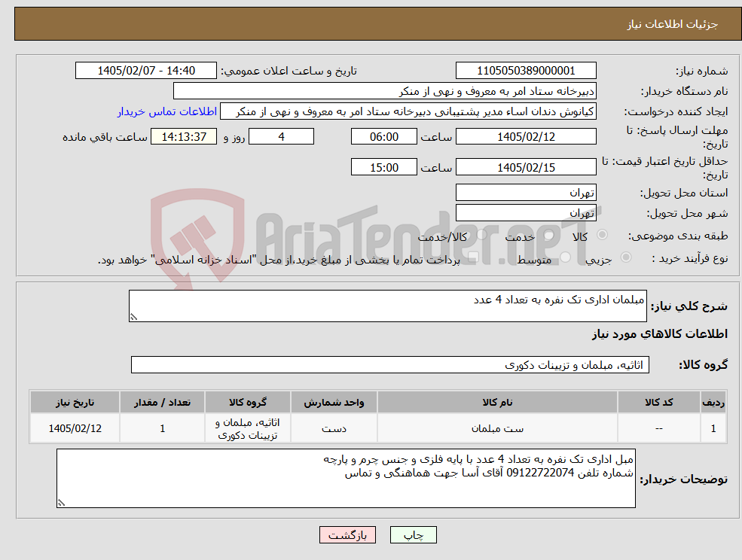This screenshot has height=560, width=742.
Task: Click the اطلاعات کالاهای مورد نیاز heading
Action: pos(660,334)
